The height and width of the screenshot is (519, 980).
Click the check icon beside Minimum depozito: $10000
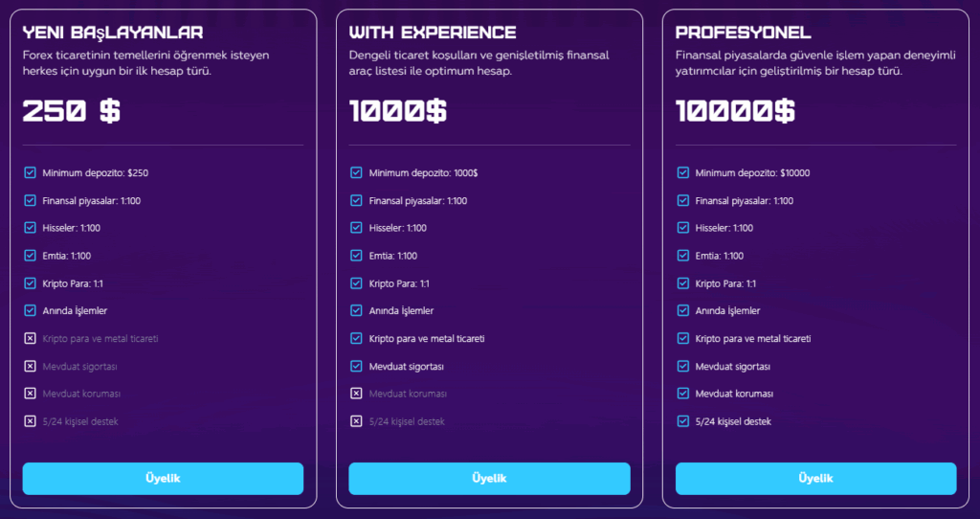(x=683, y=172)
